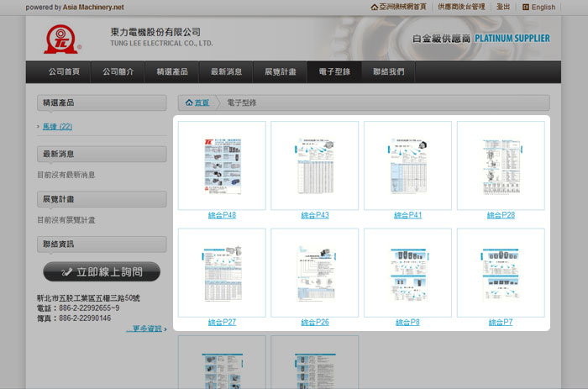Open 綜合P27 catalog thumbnail

[222, 273]
